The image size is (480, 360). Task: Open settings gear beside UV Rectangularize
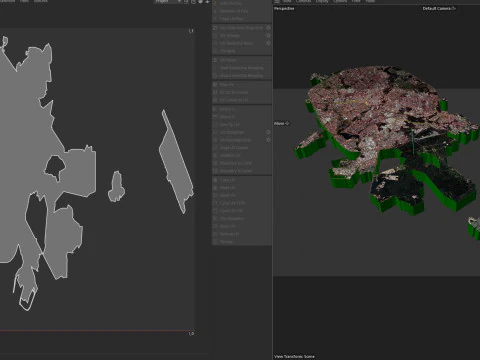point(268,140)
